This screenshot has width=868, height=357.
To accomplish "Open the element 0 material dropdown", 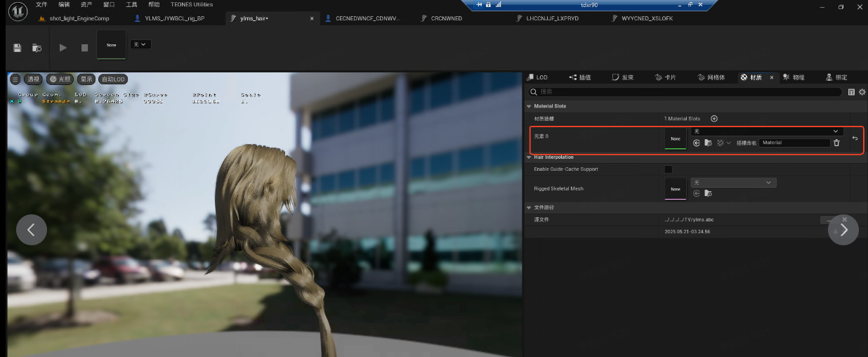I will (x=766, y=131).
